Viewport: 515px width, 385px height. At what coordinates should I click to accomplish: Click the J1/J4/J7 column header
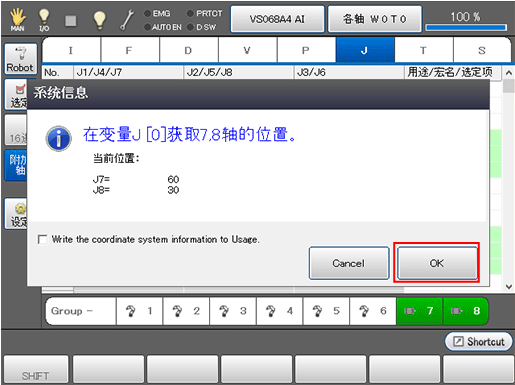point(128,72)
